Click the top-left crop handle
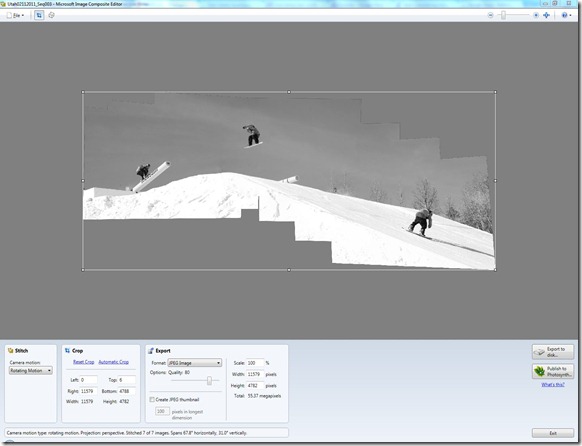Screen dimensions: 582x446 [83, 92]
